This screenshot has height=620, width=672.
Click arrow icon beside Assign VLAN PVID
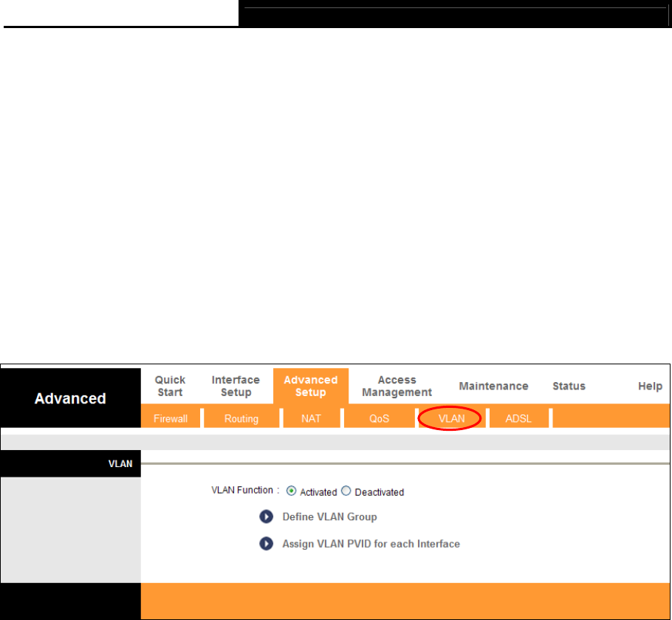(x=266, y=544)
